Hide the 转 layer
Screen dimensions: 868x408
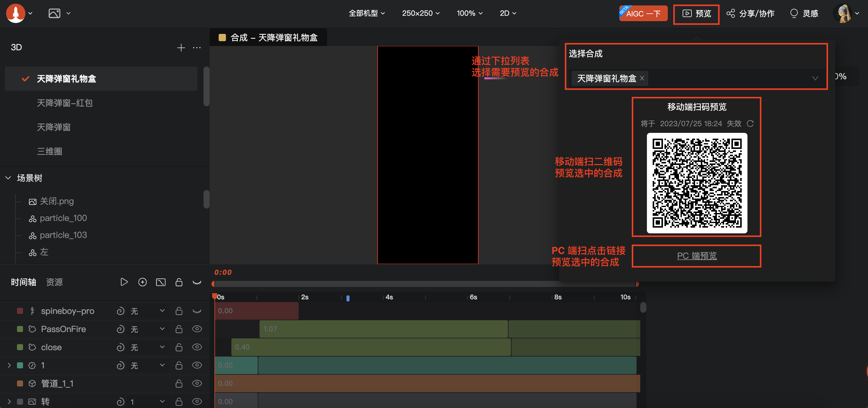coord(197,402)
